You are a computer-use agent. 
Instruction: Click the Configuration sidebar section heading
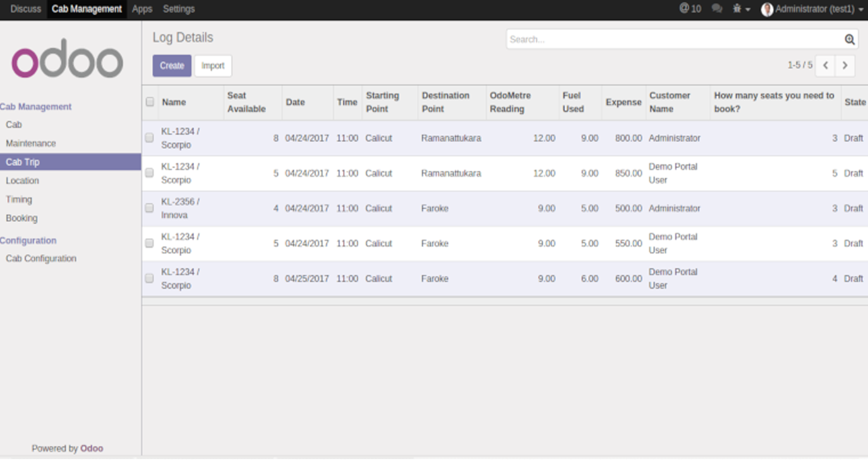coord(28,240)
